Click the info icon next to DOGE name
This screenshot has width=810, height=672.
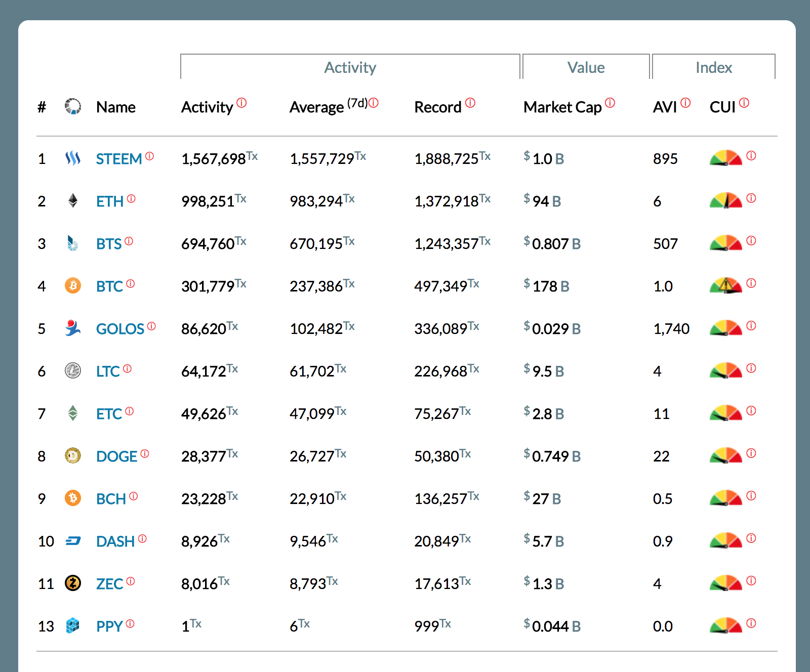[145, 453]
